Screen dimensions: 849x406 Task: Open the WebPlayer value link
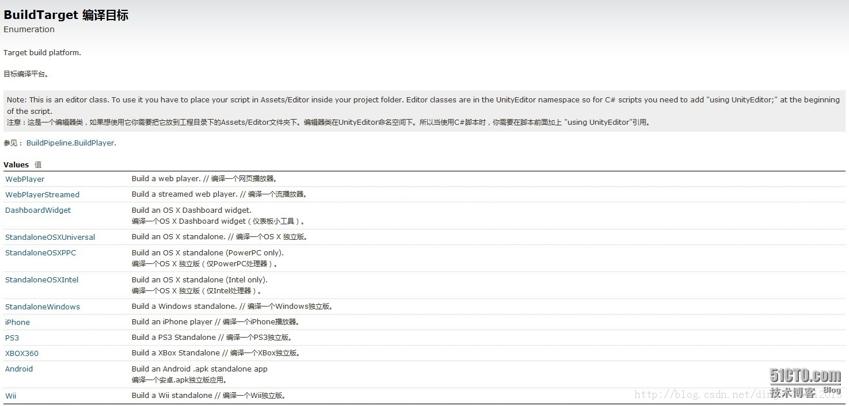(x=25, y=179)
